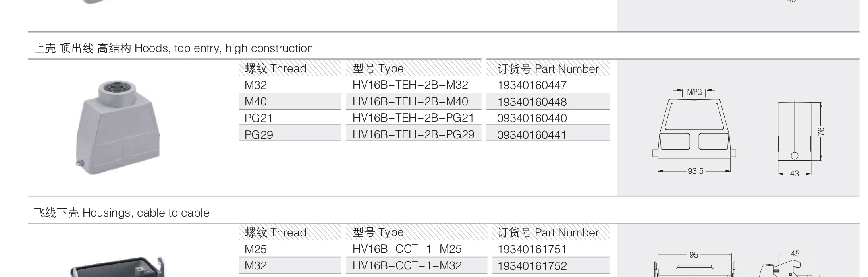Click part number 19340160447
The width and height of the screenshot is (868, 277).
(x=532, y=85)
